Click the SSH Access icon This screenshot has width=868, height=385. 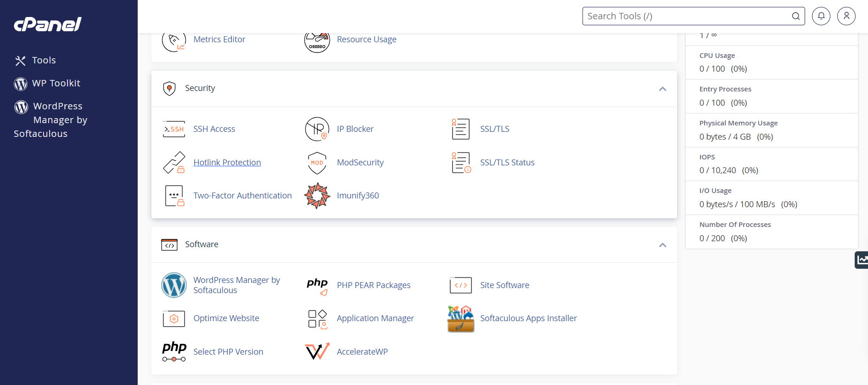[x=174, y=129]
